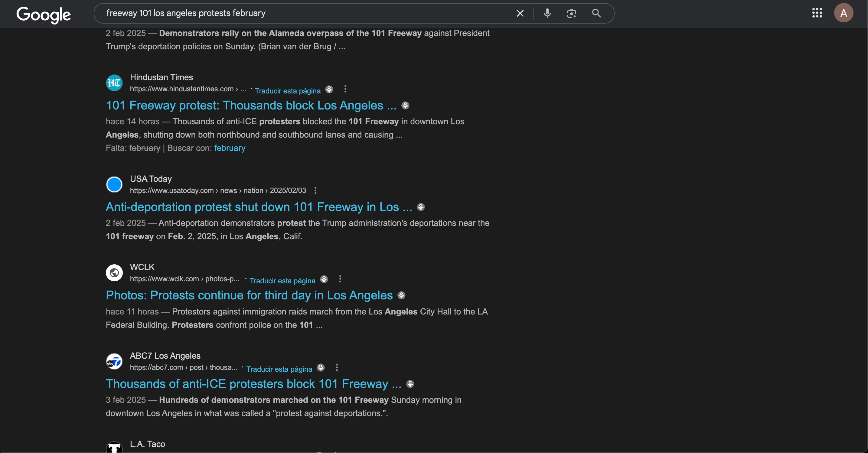This screenshot has width=868, height=453.
Task: Click the magnifying glass search button
Action: (x=596, y=14)
